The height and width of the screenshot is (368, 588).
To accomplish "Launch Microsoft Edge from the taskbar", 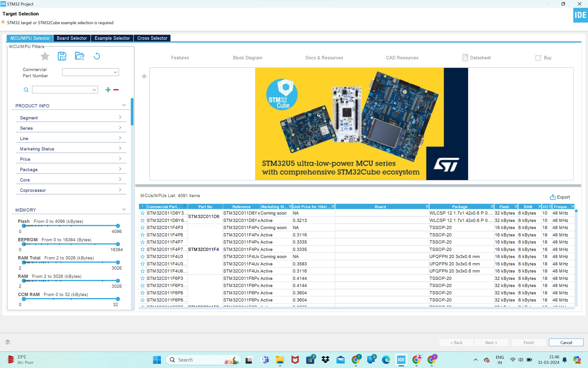I will click(x=386, y=360).
